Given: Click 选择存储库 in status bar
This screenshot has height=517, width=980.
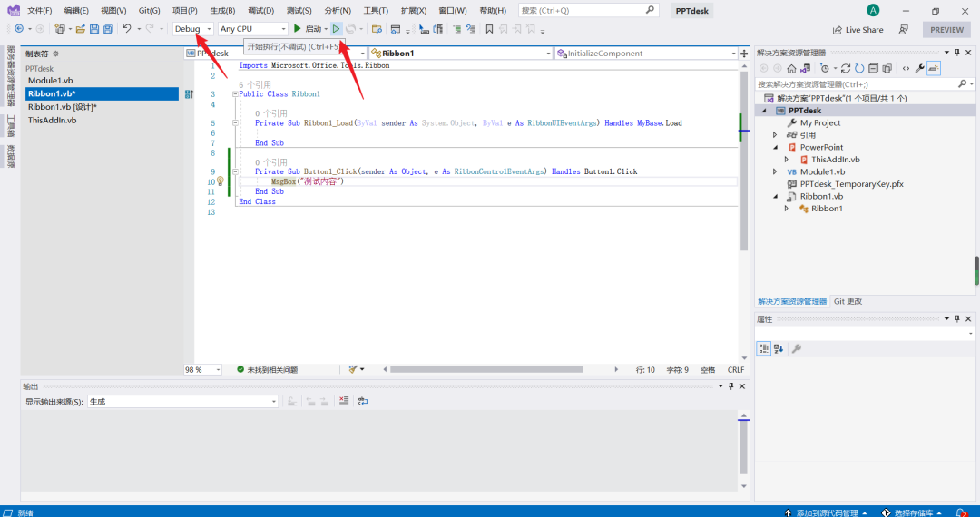Looking at the screenshot, I should [912, 512].
